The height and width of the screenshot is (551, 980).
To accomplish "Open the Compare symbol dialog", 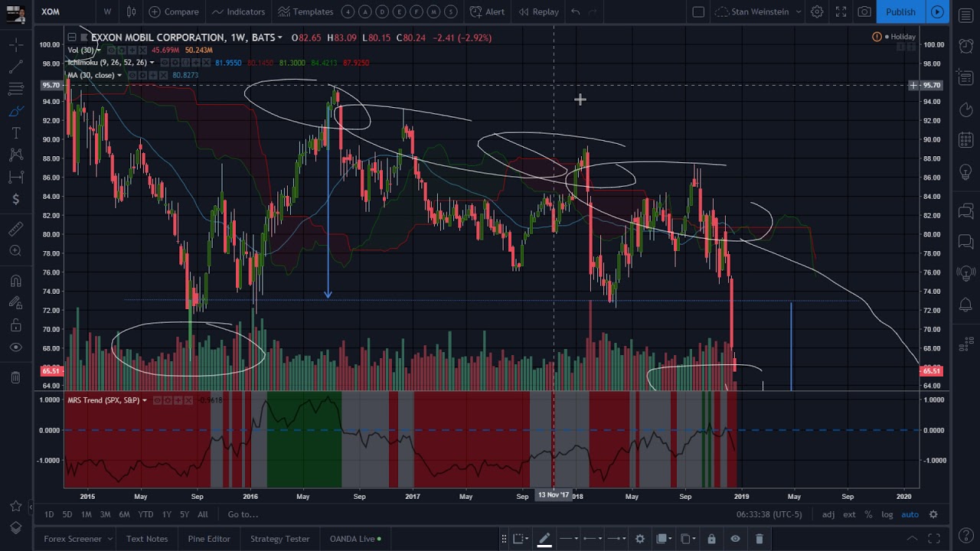I will [x=174, y=11].
